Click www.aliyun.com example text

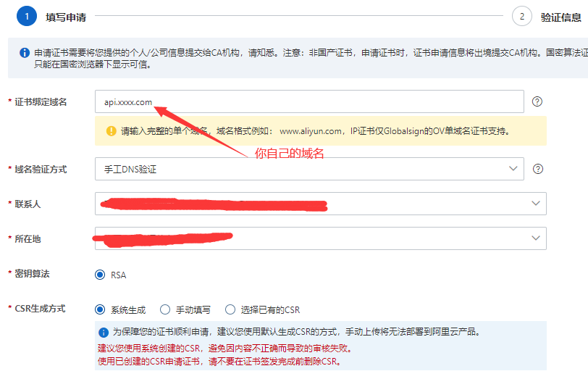pyautogui.click(x=311, y=131)
